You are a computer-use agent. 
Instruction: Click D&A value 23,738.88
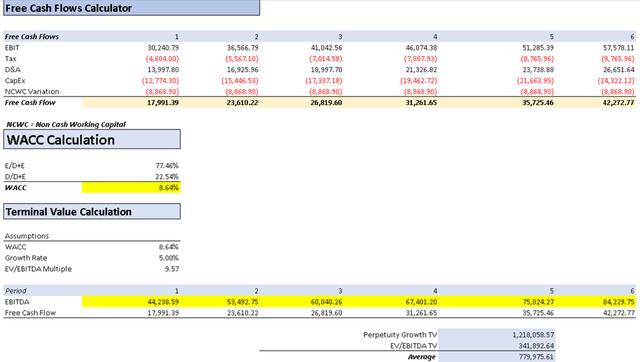click(538, 70)
